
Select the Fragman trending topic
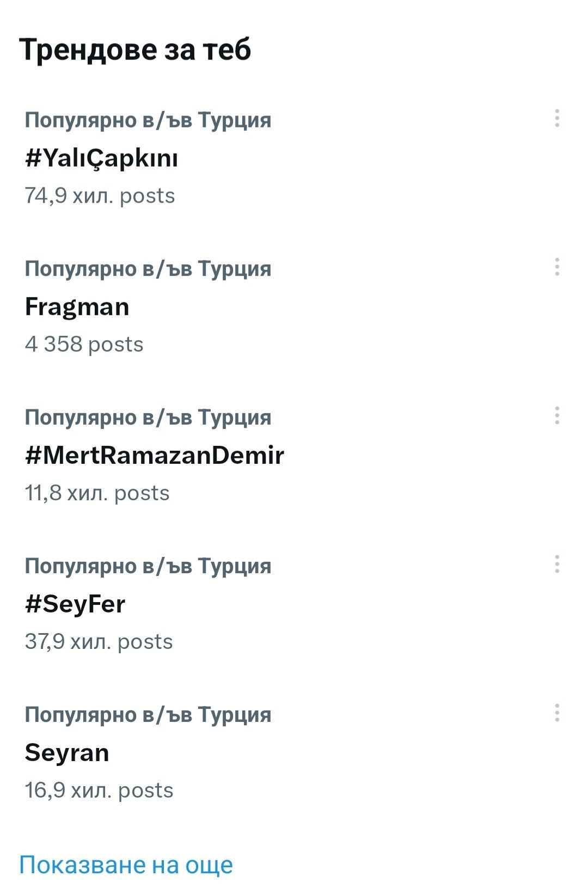77,307
